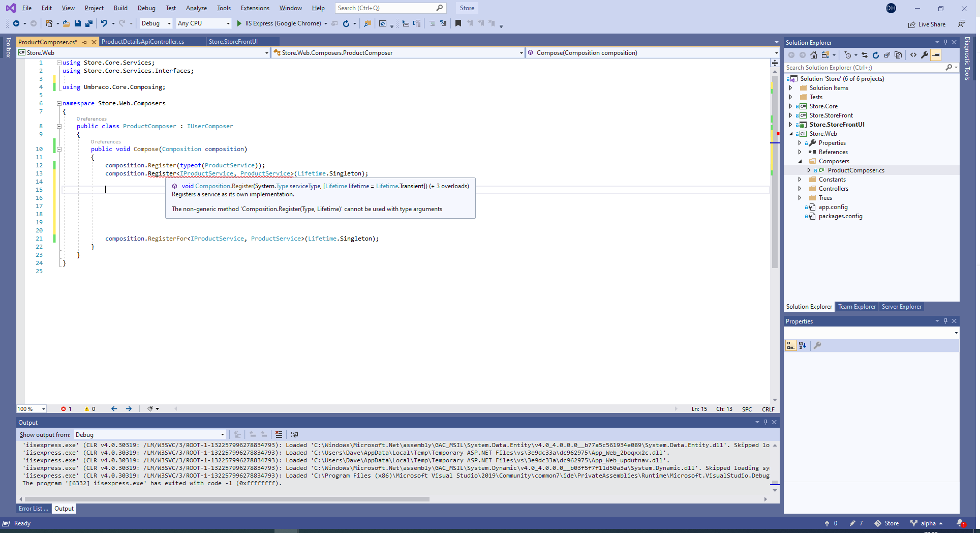Click the yellow warning count indicator
The width and height of the screenshot is (980, 533).
[90, 409]
